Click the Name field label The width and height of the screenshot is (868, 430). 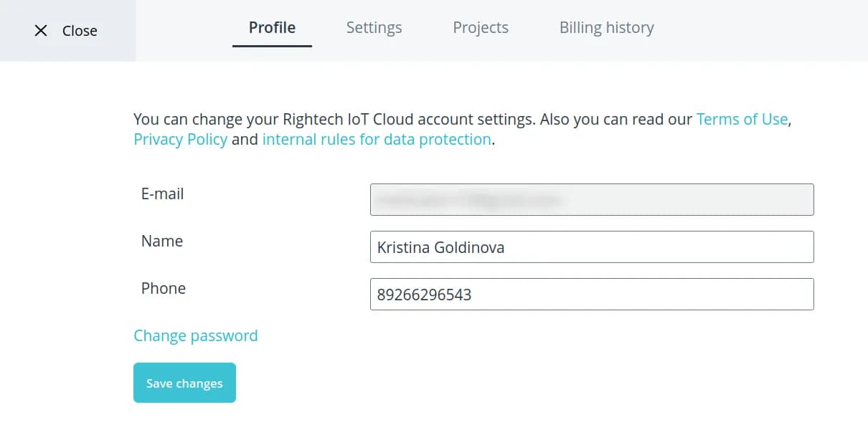point(161,241)
